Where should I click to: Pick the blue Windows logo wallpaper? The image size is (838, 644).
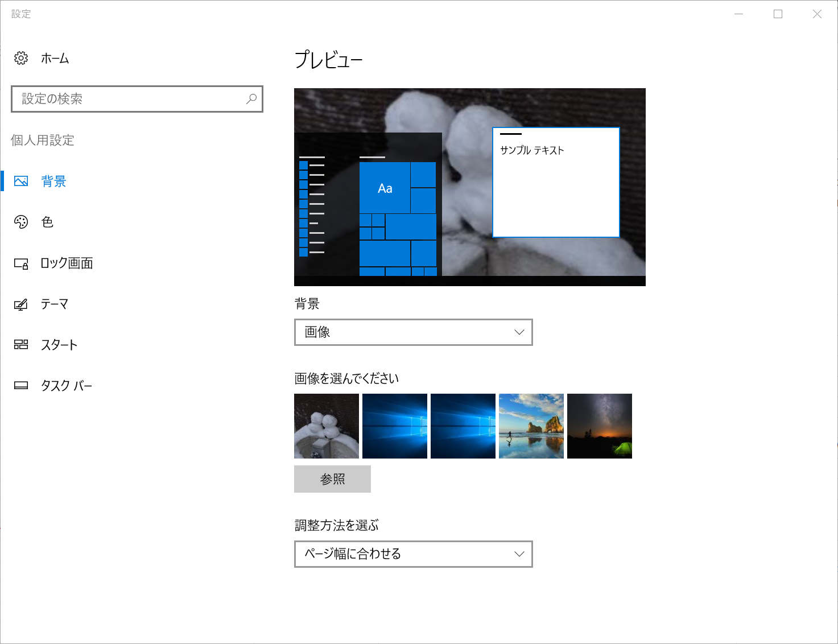(x=395, y=426)
